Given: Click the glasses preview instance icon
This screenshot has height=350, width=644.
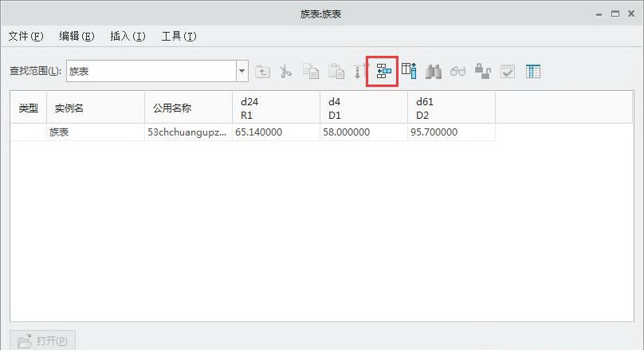Looking at the screenshot, I should 457,72.
